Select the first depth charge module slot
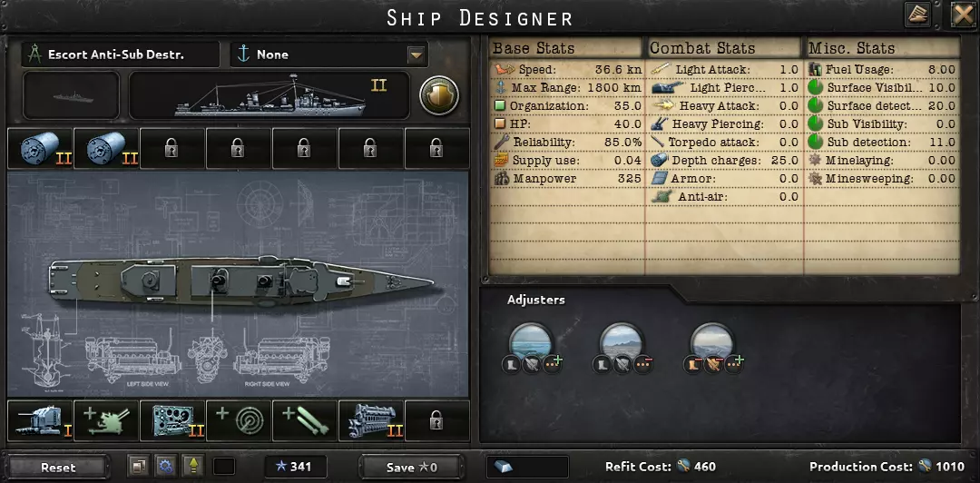The width and height of the screenshot is (980, 483). pos(41,149)
